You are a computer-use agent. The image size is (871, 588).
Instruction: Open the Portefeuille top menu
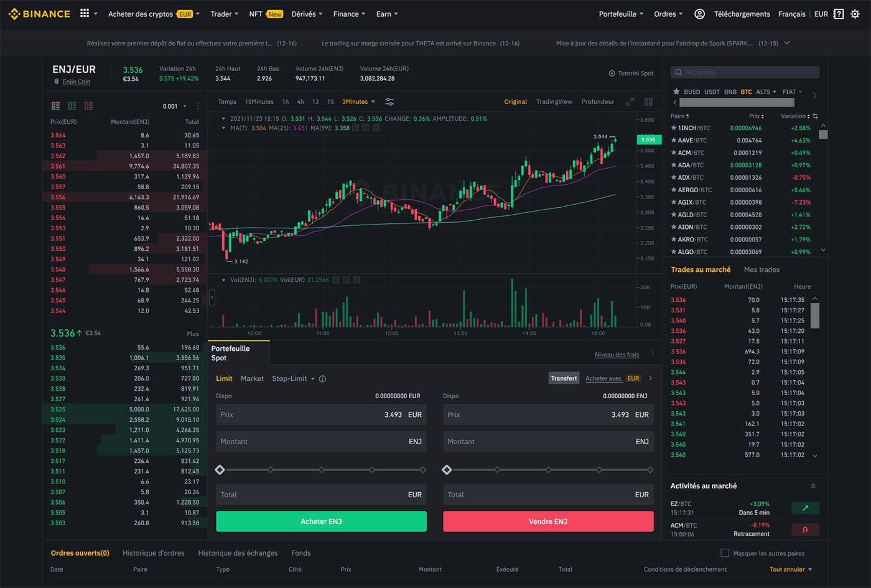[621, 14]
